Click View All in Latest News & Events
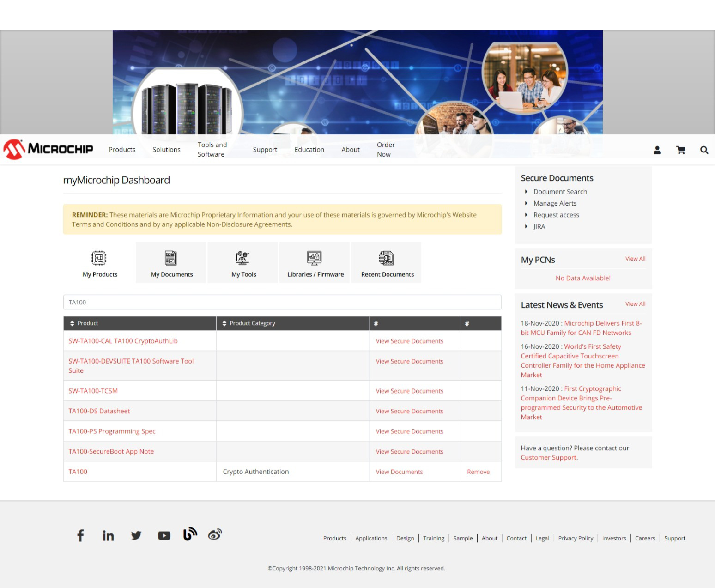 pos(635,304)
